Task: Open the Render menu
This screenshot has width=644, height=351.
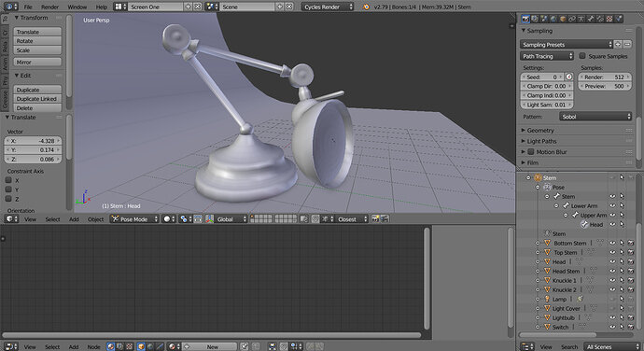Action: [x=49, y=7]
